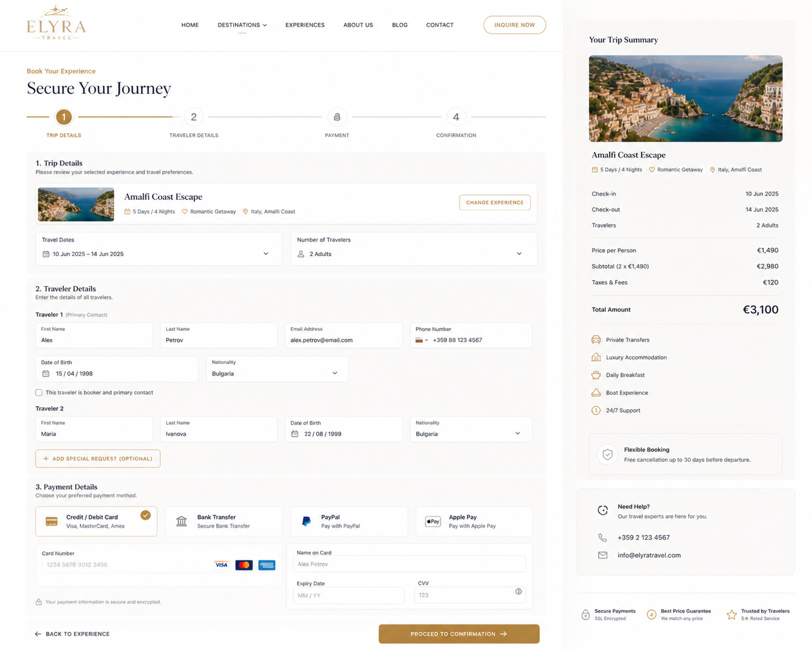Open Blog in navigation
The image size is (812, 650).
click(400, 25)
